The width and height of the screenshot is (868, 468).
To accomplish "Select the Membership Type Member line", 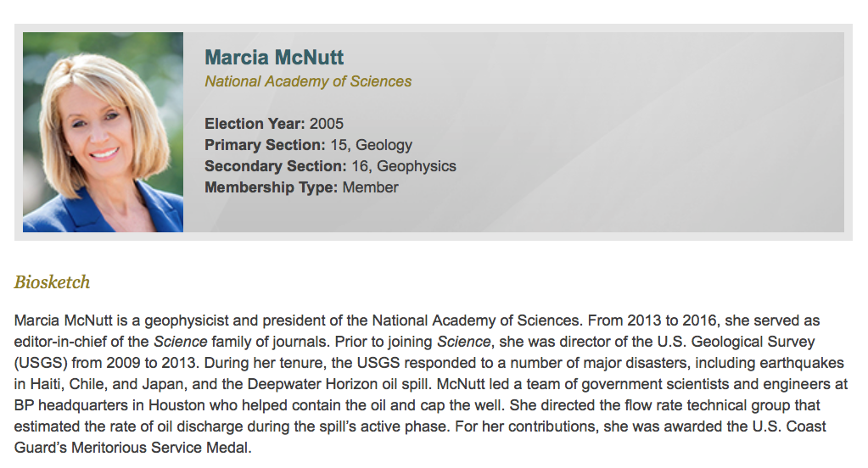I will pos(301,187).
